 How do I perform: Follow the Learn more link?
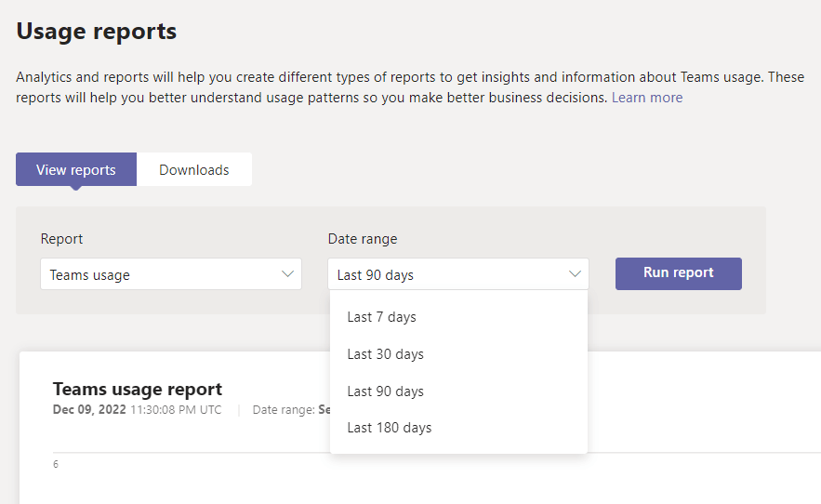point(647,98)
